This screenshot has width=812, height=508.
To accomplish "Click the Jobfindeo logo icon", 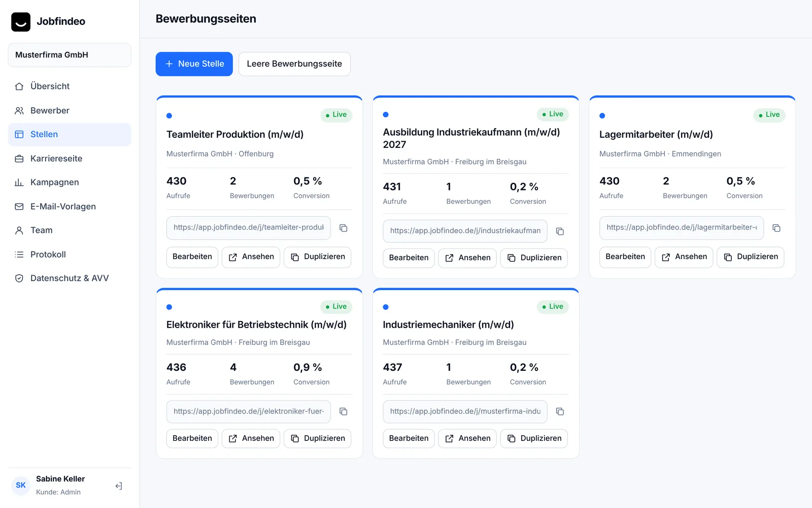I will coord(21,22).
